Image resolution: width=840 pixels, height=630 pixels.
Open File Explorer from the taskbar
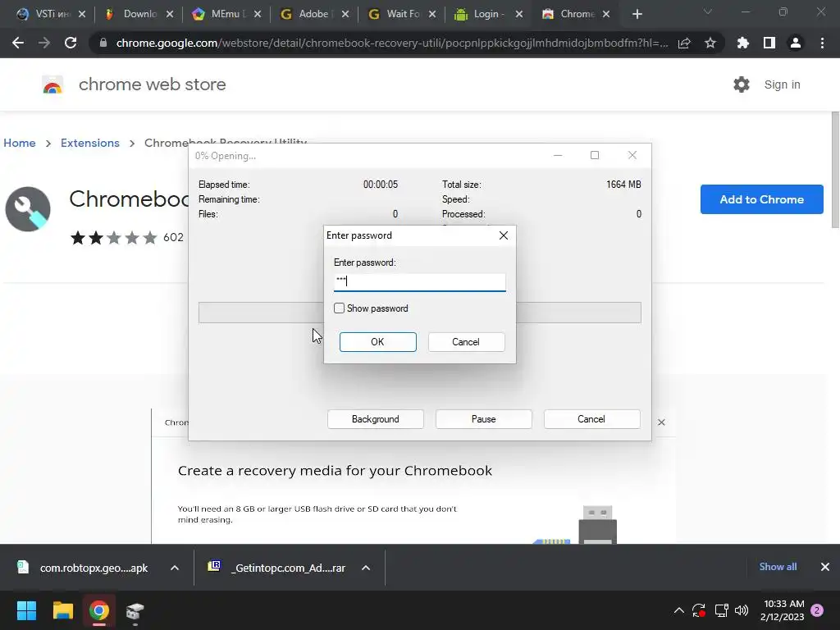click(62, 610)
